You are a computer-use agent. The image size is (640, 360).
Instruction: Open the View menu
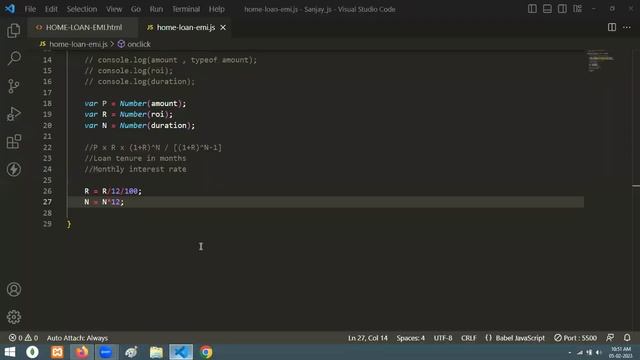point(114,9)
